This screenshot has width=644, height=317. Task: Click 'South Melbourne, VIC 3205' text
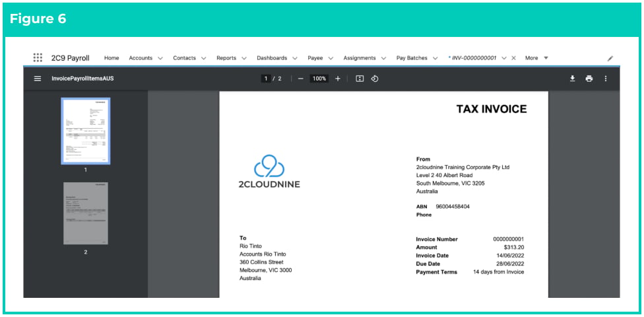(450, 184)
